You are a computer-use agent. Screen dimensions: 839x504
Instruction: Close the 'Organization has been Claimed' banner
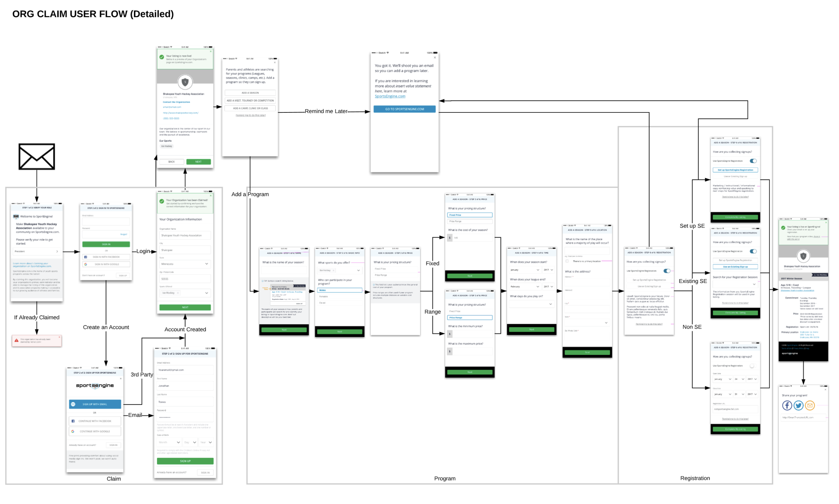[211, 196]
